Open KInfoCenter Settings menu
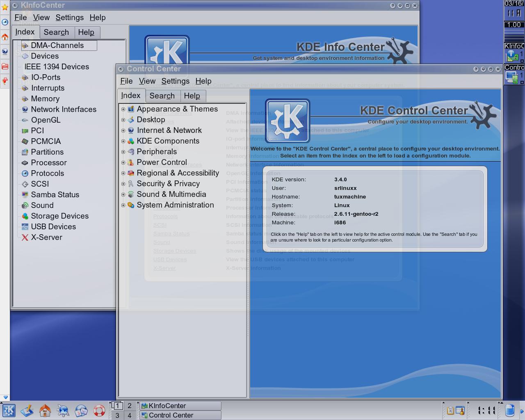 69,18
